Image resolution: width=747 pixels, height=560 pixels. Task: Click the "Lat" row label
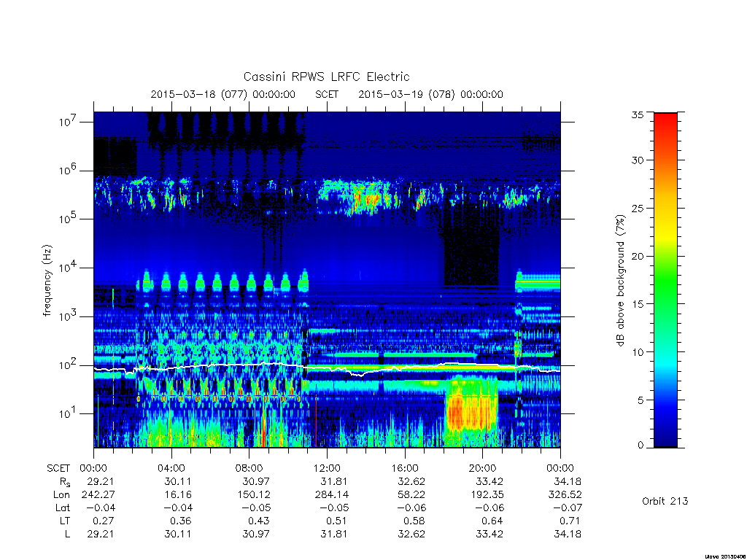[x=63, y=507]
